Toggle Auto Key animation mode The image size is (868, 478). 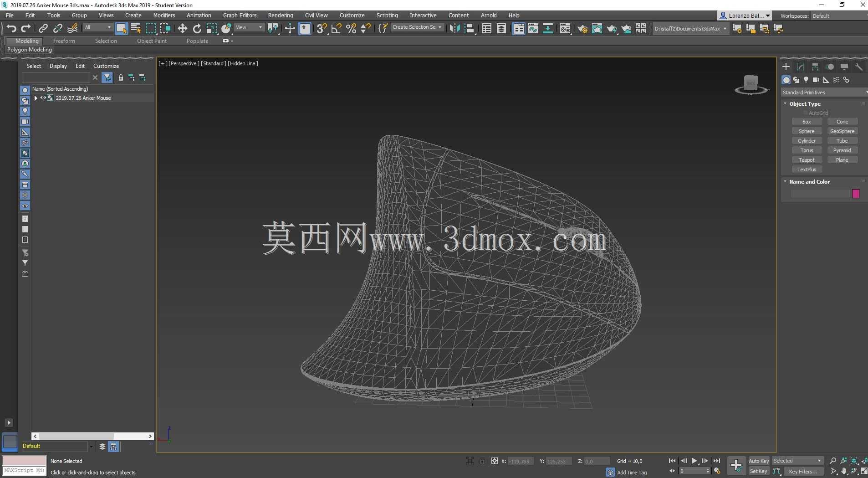click(758, 461)
